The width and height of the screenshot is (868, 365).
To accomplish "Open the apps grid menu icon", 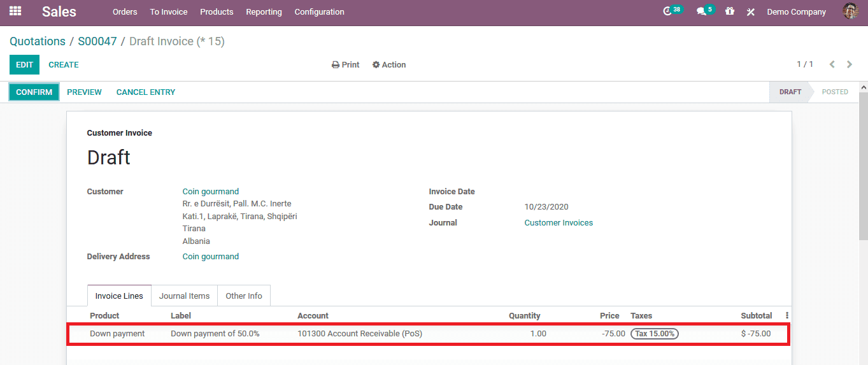I will 15,11.
